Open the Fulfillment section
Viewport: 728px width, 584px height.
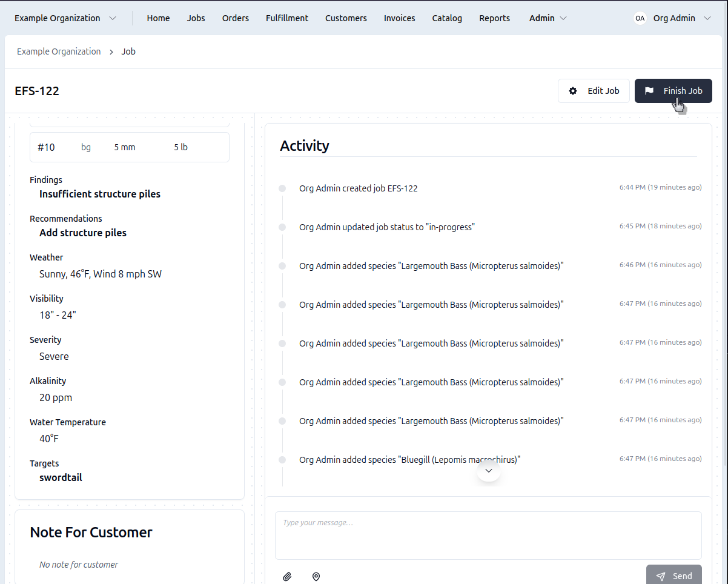tap(287, 18)
